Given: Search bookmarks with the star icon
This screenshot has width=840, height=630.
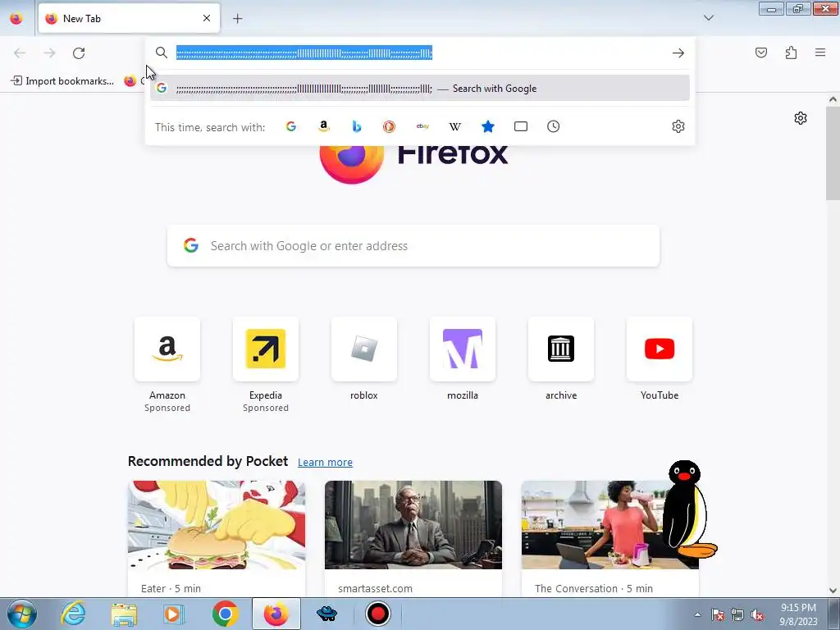Looking at the screenshot, I should [487, 126].
